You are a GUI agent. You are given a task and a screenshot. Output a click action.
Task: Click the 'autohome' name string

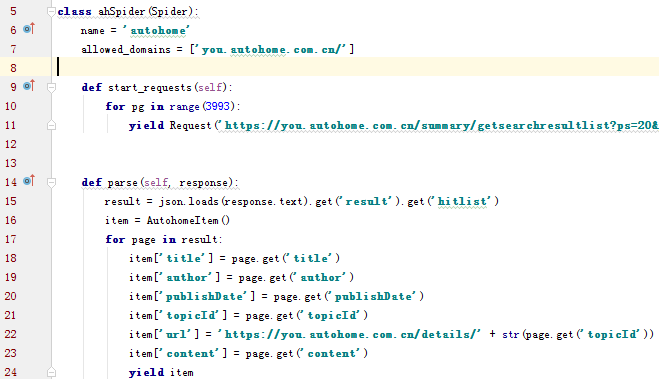click(x=156, y=31)
